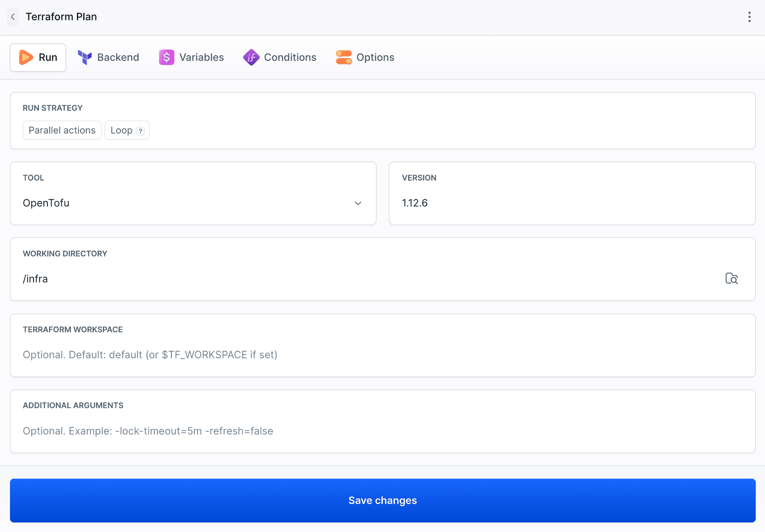Click the ADDITIONAL ARGUMENTS label

pos(73,405)
